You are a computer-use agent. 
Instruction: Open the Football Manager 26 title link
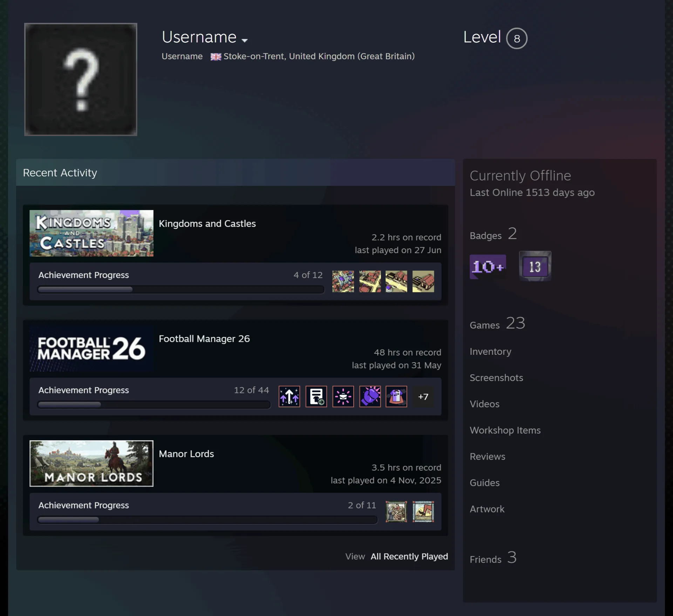pyautogui.click(x=204, y=339)
